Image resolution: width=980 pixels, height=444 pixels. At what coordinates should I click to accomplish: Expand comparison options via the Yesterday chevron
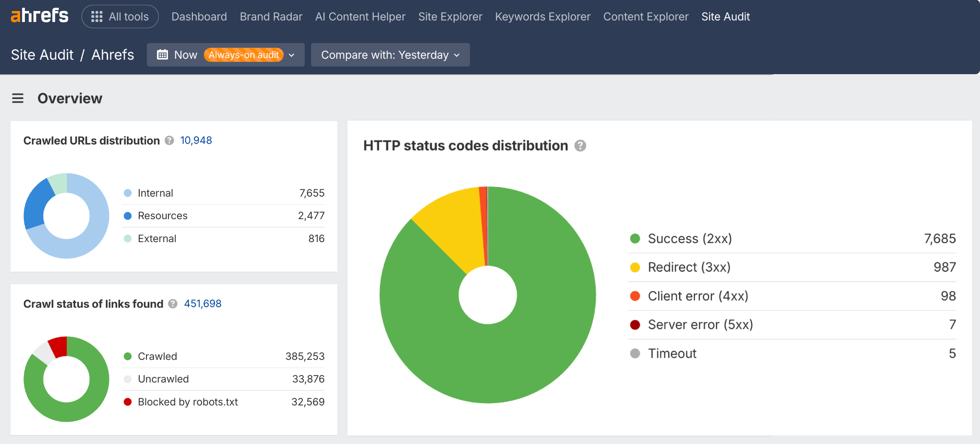click(457, 55)
